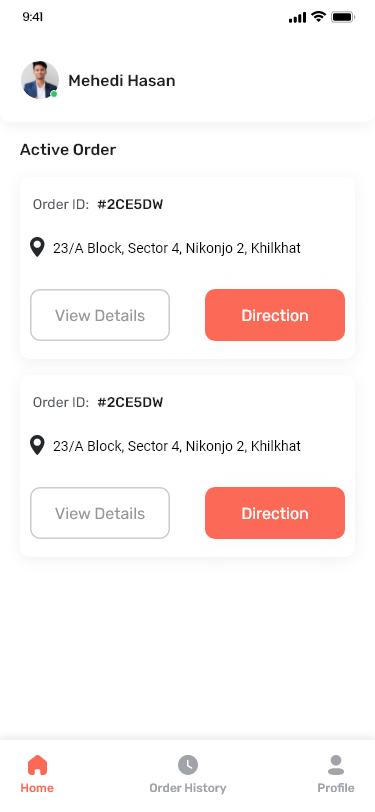Click location pin in second order card
The height and width of the screenshot is (812, 375).
[37, 445]
